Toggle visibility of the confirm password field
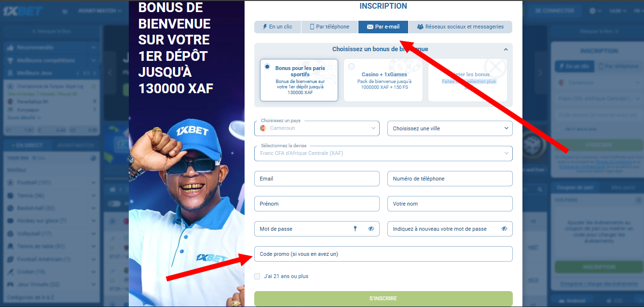This screenshot has height=307, width=644. click(x=504, y=229)
